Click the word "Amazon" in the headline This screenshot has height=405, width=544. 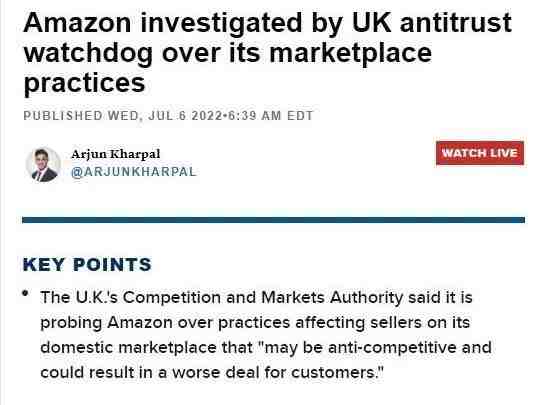[77, 23]
